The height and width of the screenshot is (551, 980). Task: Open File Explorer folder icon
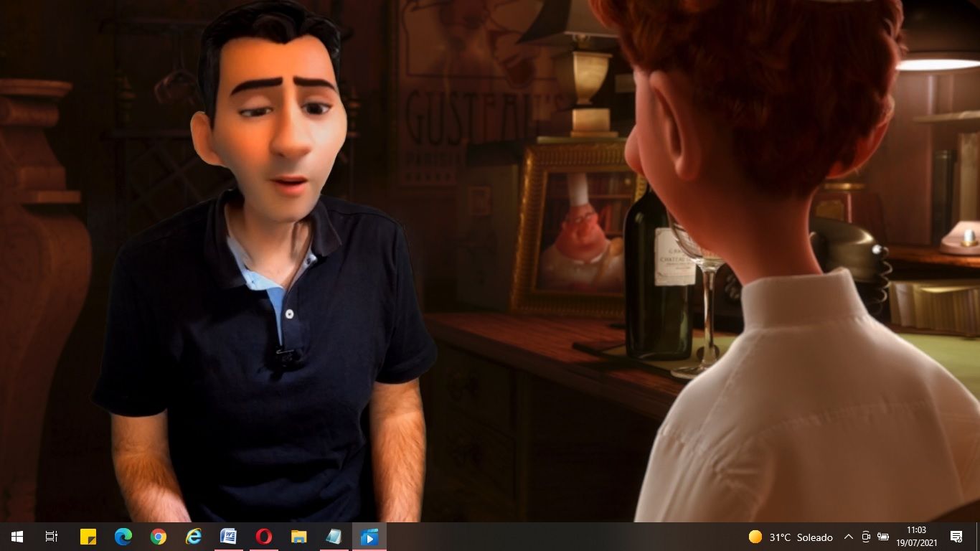(299, 537)
